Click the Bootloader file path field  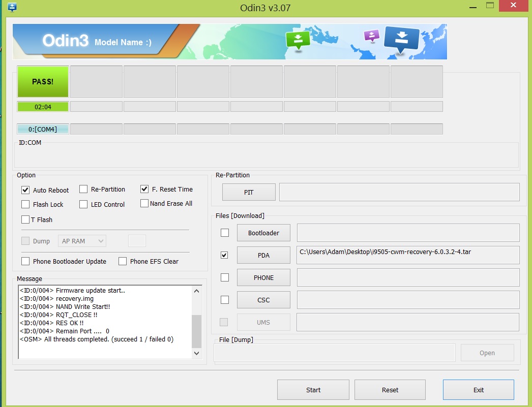pyautogui.click(x=408, y=233)
